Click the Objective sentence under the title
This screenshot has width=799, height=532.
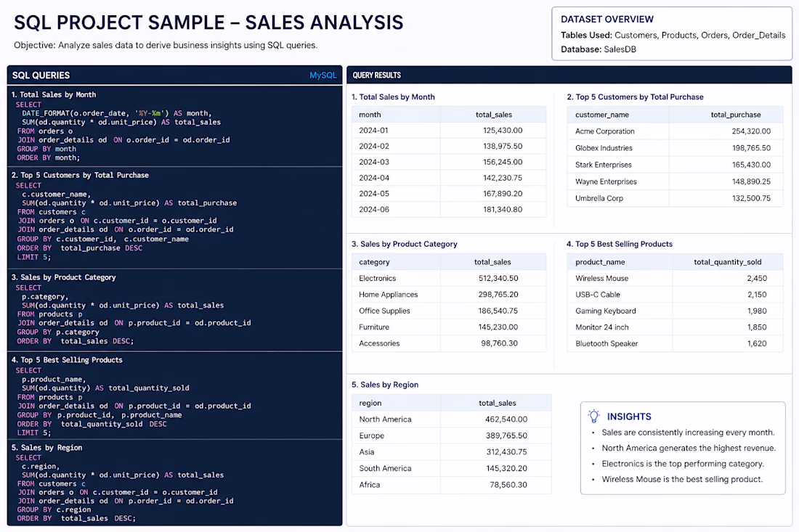tap(166, 45)
